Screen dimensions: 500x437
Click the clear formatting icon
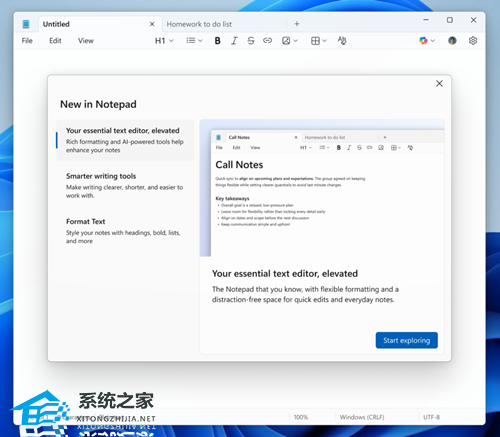pyautogui.click(x=342, y=41)
